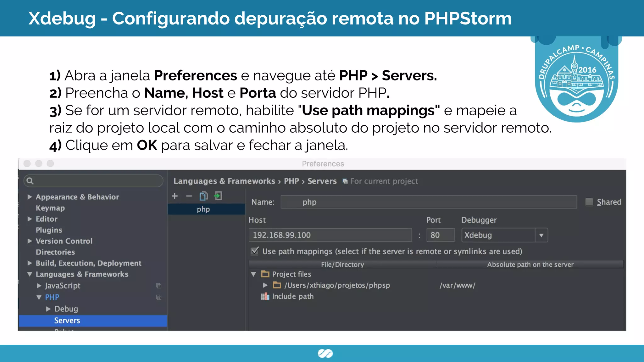644x362 pixels.
Task: Click the project-level icon beside PHP
Action: 159,297
